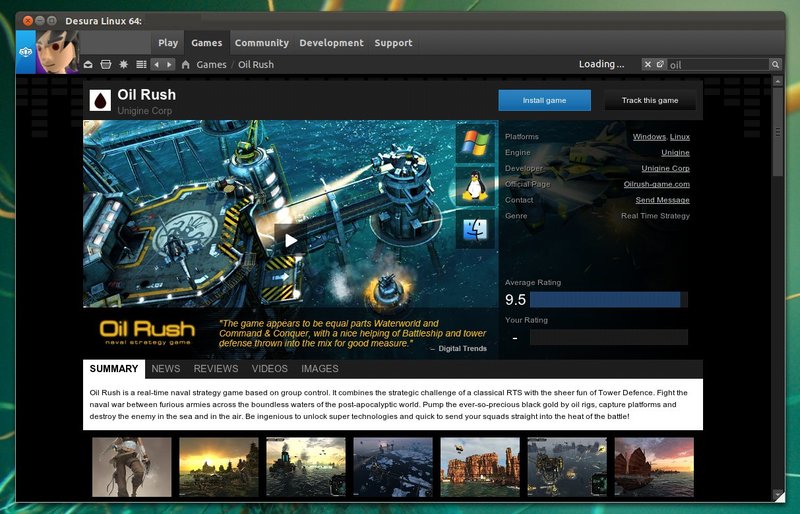Click the Oil Rush droplet game icon
The width and height of the screenshot is (800, 514).
pos(101,101)
